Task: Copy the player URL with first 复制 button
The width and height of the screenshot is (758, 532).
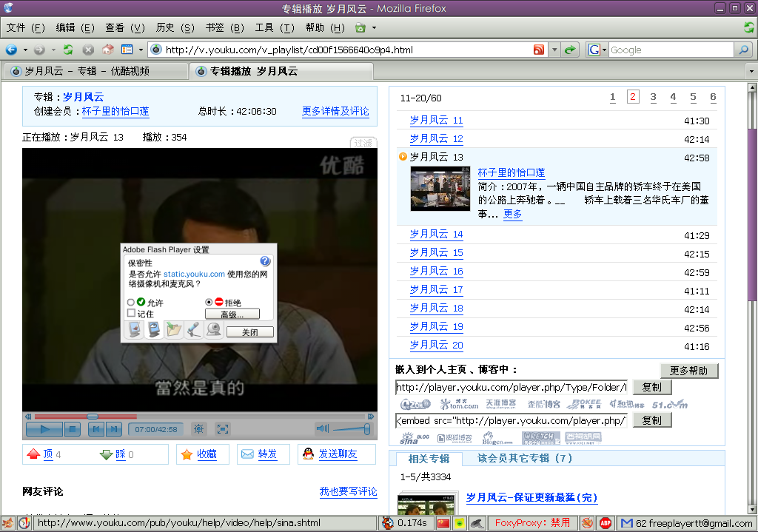Action: click(651, 387)
